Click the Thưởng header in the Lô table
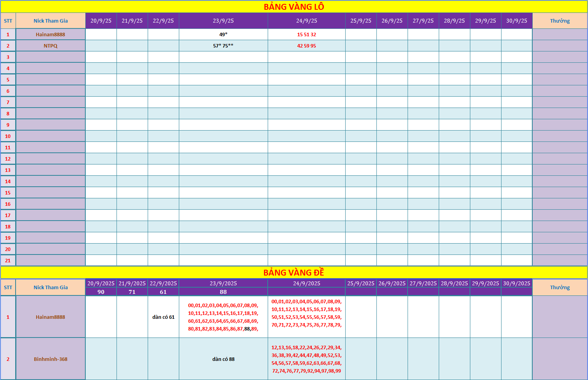This screenshot has height=380, width=588. click(x=560, y=21)
